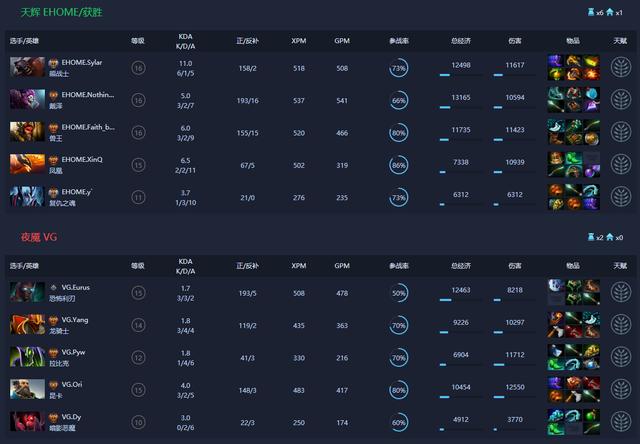Click the 60% participation ring for VG.Dy
Image resolution: width=640 pixels, height=444 pixels.
[x=398, y=423]
